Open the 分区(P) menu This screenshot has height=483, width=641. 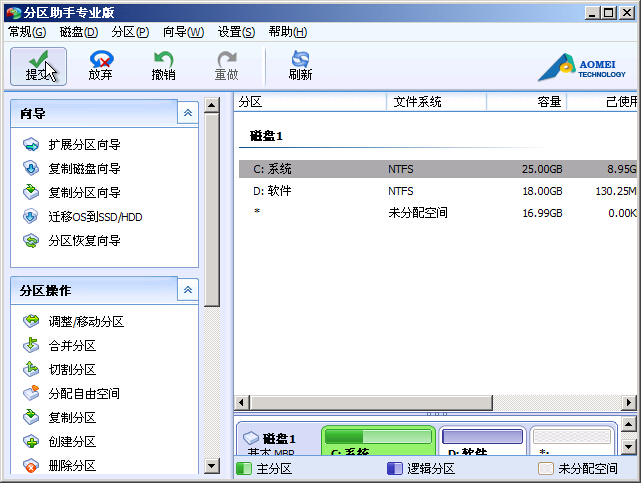point(130,32)
